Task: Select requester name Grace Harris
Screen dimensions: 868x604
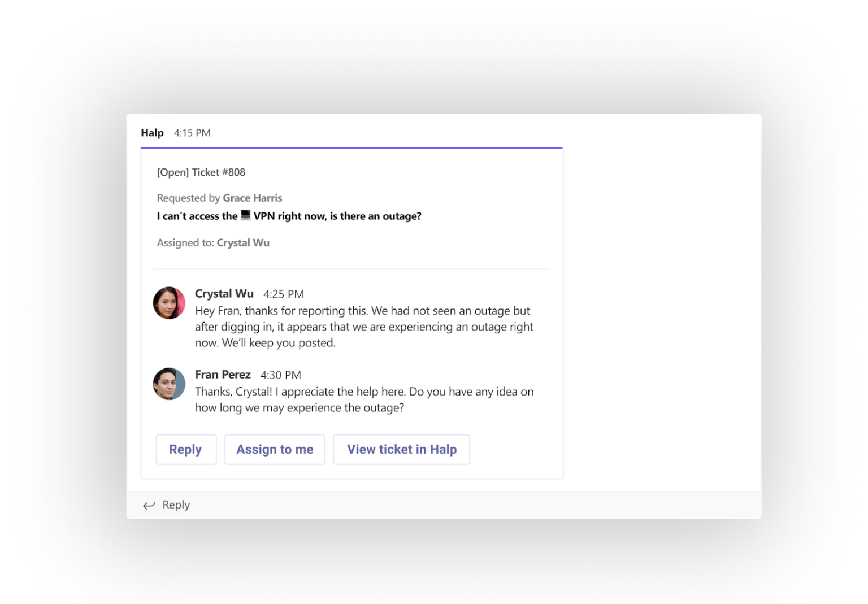Action: 253,198
